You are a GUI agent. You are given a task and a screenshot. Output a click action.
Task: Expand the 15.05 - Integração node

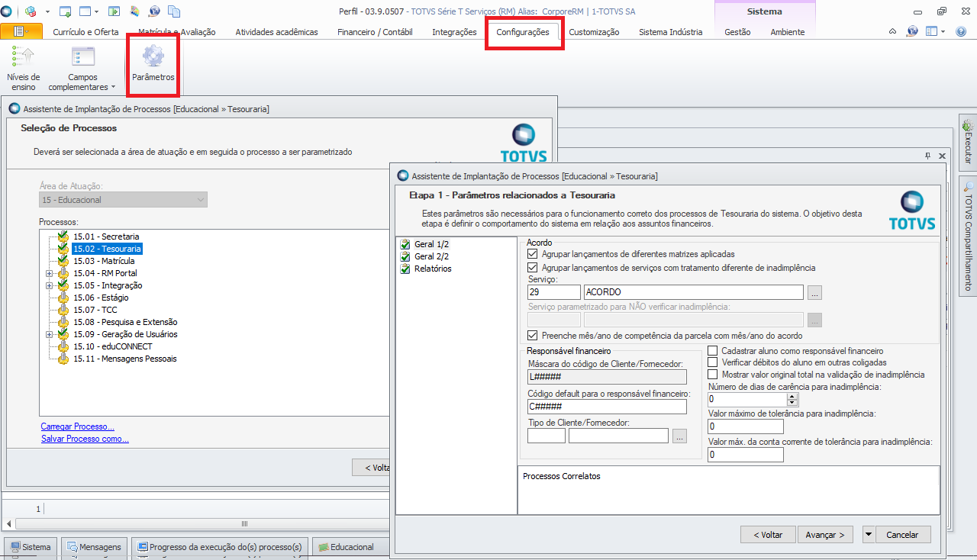pyautogui.click(x=50, y=285)
